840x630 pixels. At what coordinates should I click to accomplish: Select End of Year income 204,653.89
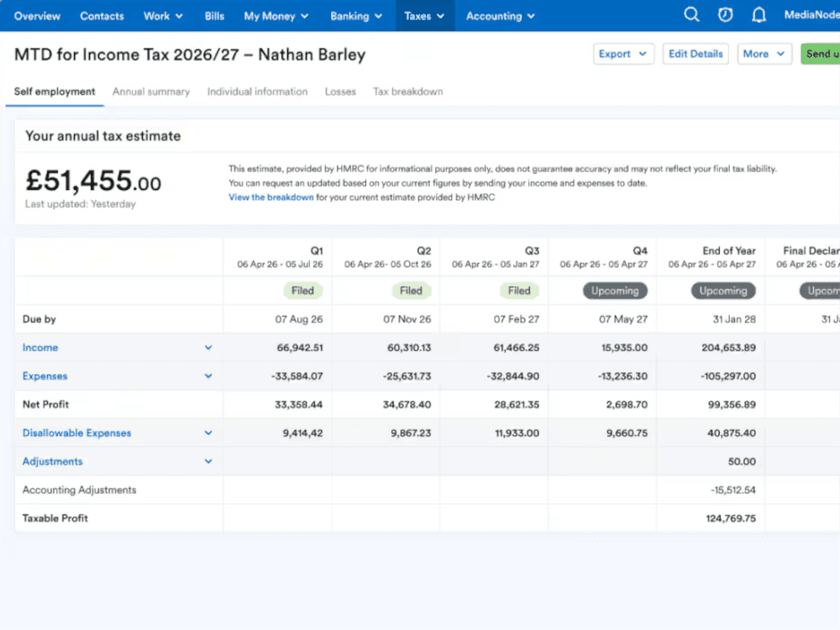(729, 348)
